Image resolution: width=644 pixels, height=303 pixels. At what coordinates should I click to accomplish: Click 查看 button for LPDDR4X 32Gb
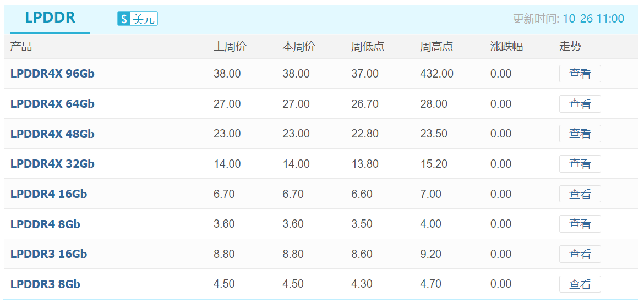(x=580, y=164)
